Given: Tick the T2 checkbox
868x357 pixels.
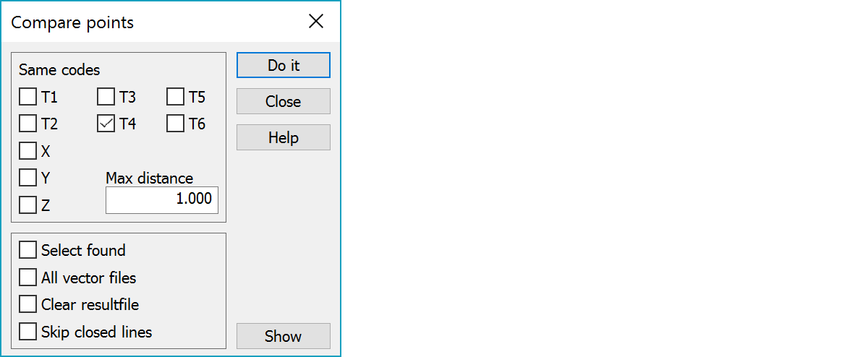Looking at the screenshot, I should click(28, 124).
